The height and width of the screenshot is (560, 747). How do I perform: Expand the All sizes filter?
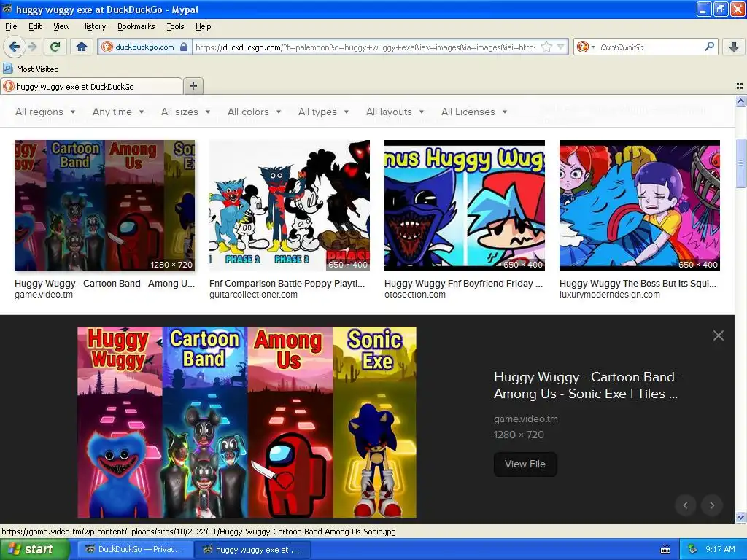click(186, 112)
